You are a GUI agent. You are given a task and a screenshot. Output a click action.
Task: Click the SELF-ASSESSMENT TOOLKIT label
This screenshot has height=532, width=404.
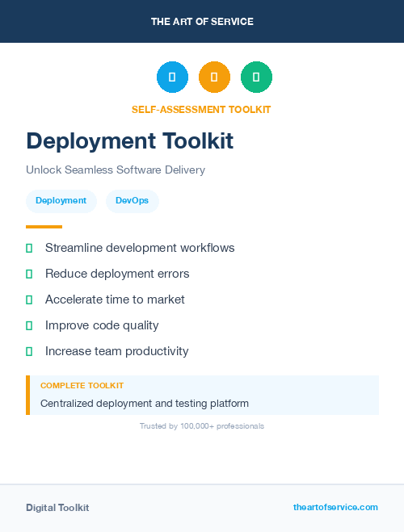(x=201, y=110)
